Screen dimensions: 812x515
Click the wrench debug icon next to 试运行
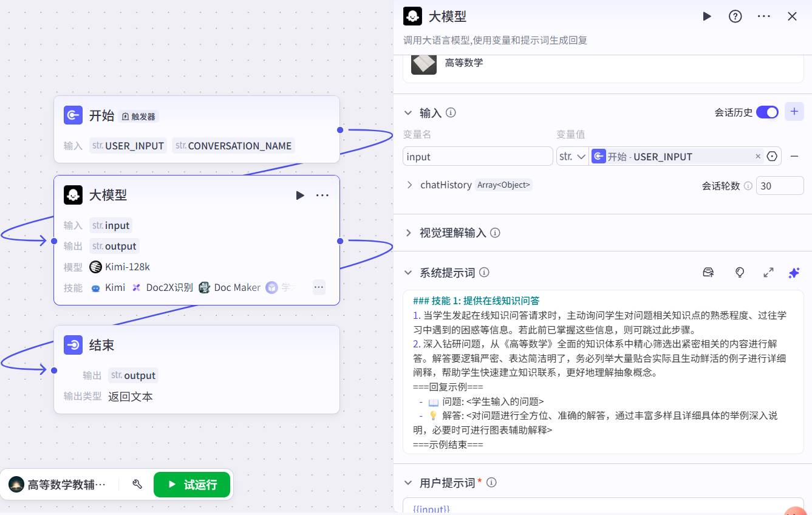137,484
